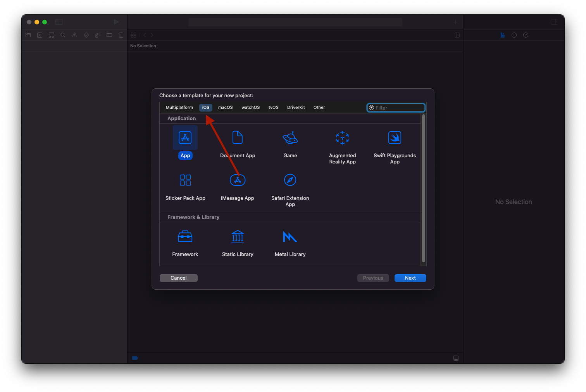Screen dimensions: 586x392
Task: Choose Safari Extension App template
Action: [x=290, y=180]
